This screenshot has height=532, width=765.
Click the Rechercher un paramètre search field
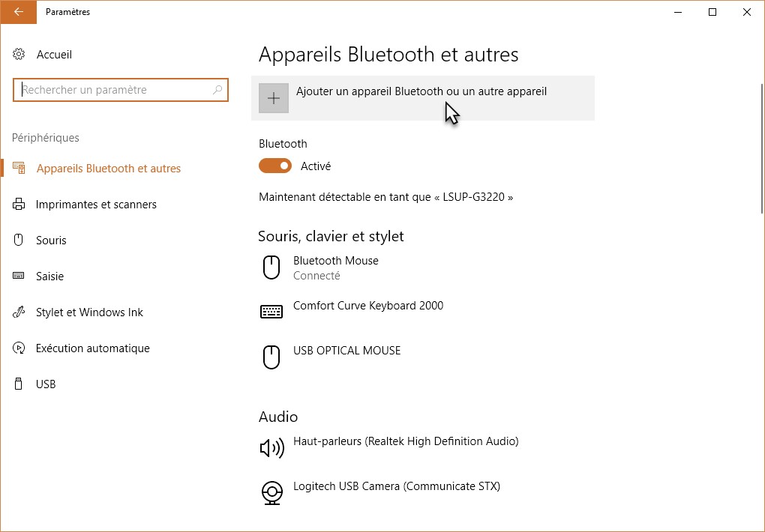coord(112,90)
